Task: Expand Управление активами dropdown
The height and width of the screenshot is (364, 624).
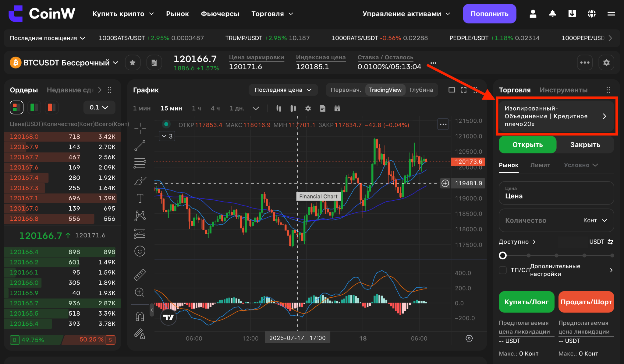Action: click(406, 14)
